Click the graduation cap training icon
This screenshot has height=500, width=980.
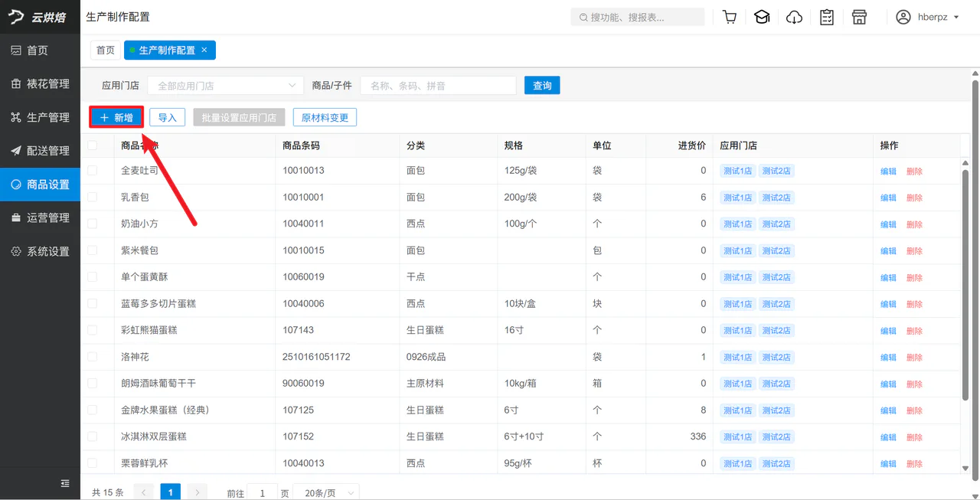pyautogui.click(x=762, y=17)
